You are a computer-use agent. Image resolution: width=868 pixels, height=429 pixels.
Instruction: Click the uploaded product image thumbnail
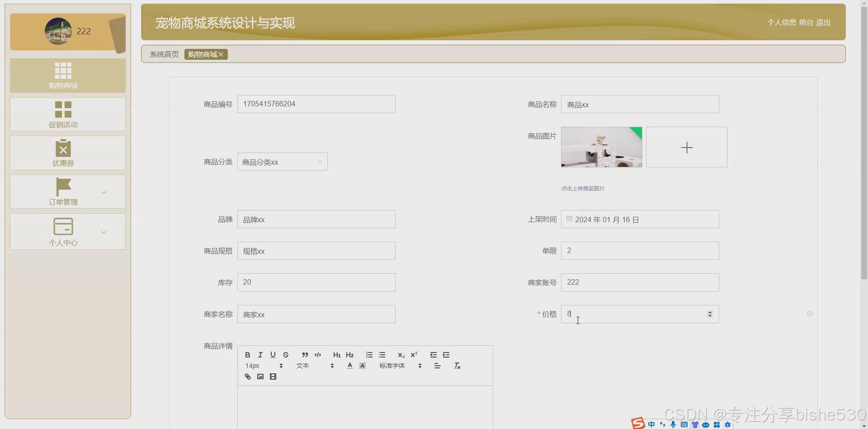coord(602,147)
